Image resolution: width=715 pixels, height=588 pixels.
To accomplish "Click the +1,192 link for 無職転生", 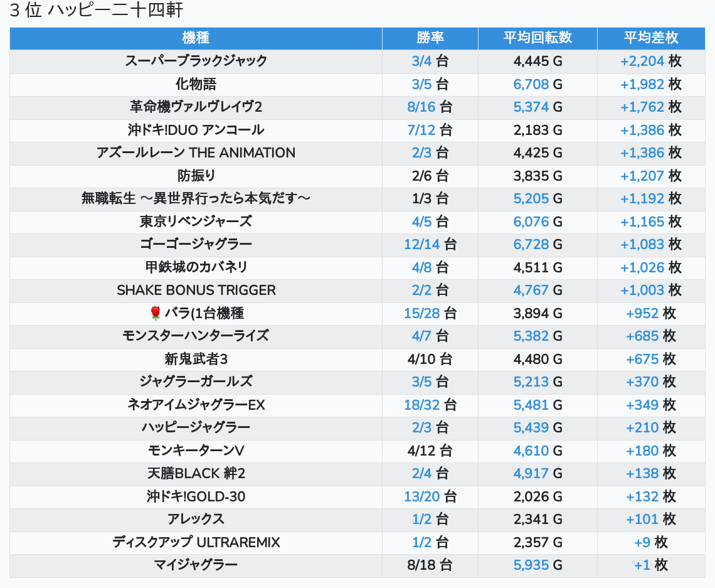I will pyautogui.click(x=642, y=198).
